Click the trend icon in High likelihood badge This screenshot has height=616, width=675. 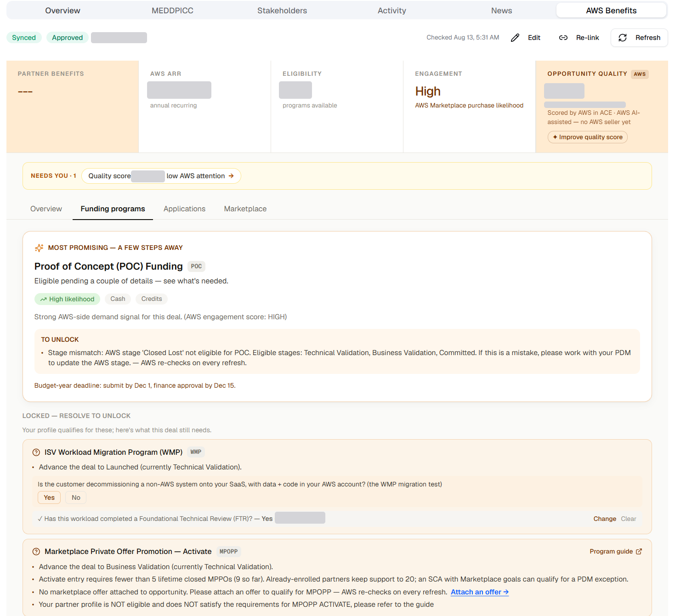(x=43, y=299)
